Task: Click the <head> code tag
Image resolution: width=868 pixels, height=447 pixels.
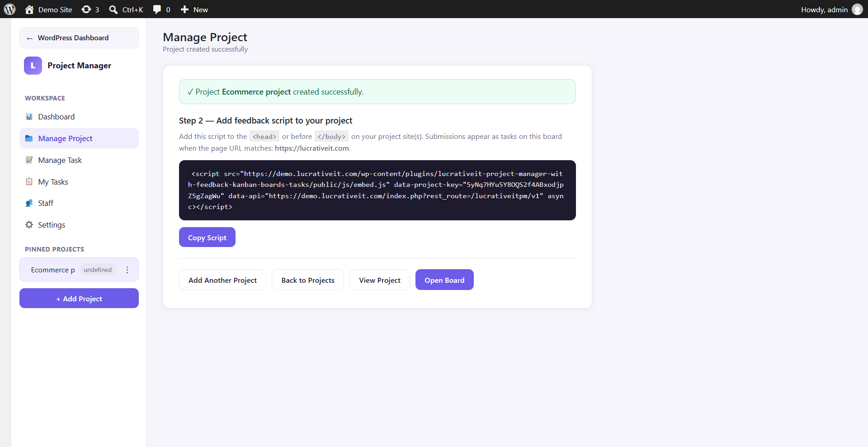Action: [x=264, y=137]
